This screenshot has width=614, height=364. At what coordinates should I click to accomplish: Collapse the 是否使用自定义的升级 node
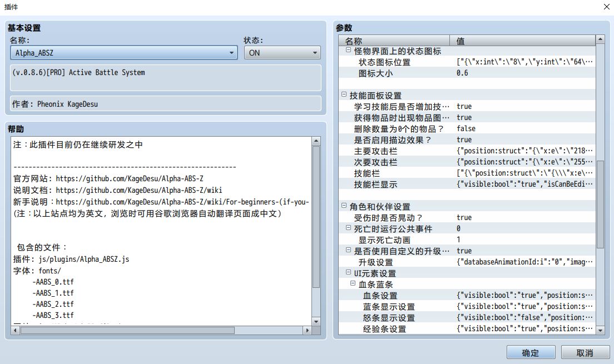click(x=348, y=250)
